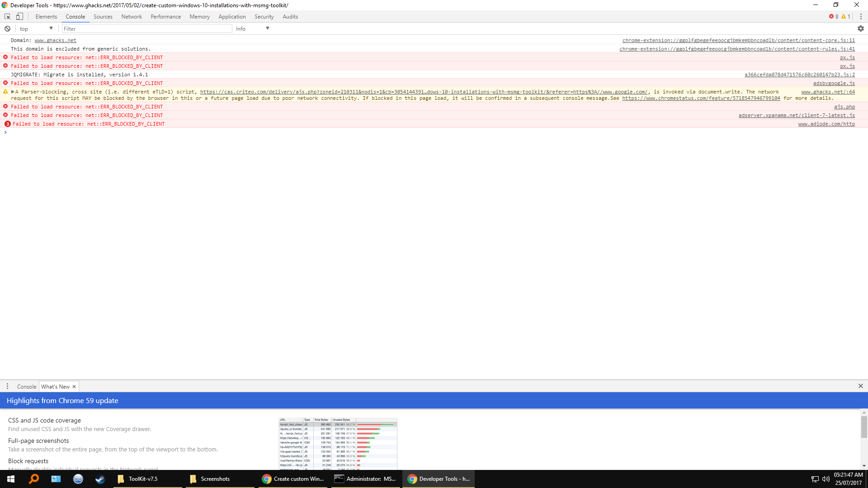The height and width of the screenshot is (488, 868).
Task: Switch to the Network panel
Action: coord(131,16)
